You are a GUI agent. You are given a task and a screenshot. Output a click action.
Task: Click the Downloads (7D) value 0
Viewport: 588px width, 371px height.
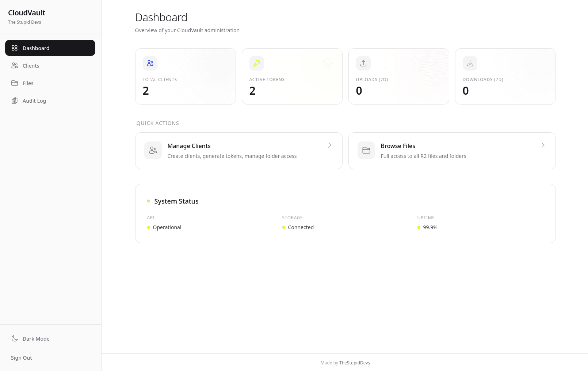pyautogui.click(x=466, y=91)
